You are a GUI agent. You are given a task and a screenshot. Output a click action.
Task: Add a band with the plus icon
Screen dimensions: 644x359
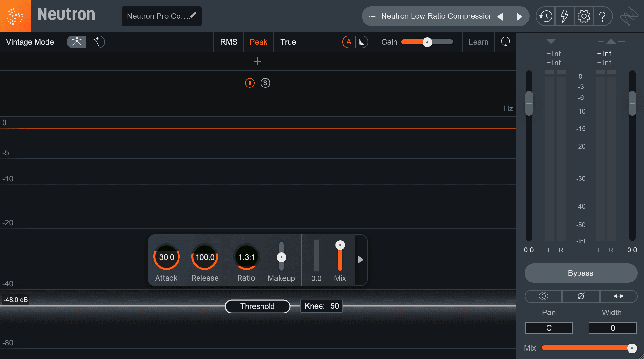pos(258,61)
